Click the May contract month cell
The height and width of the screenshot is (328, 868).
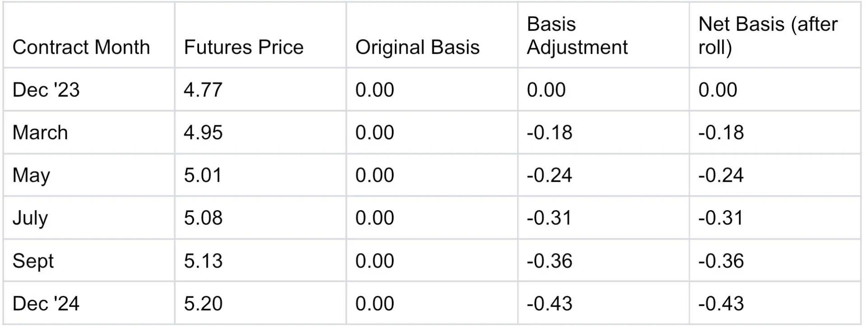pos(31,175)
